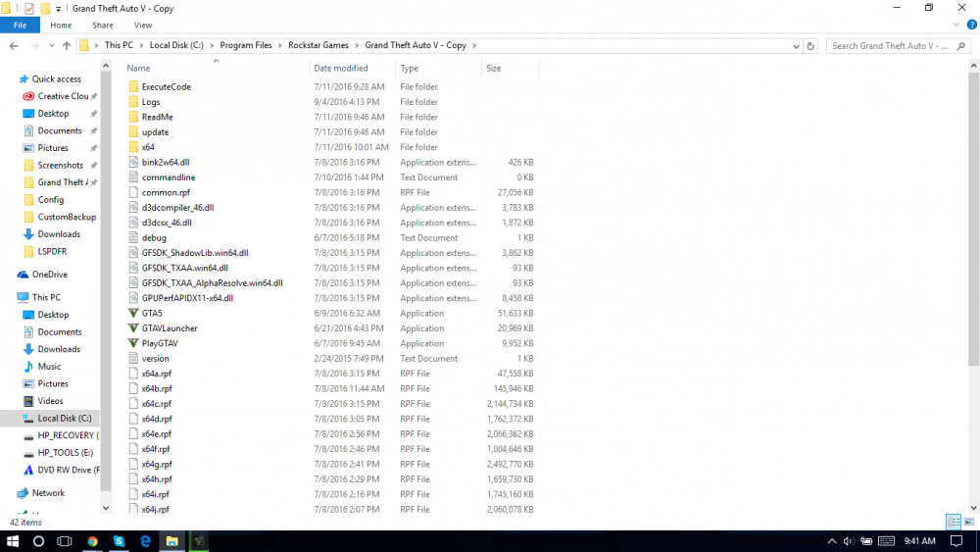Viewport: 980px width, 552px height.
Task: Expand chevron after Local Disk (C:) breadcrumb
Action: pyautogui.click(x=212, y=46)
